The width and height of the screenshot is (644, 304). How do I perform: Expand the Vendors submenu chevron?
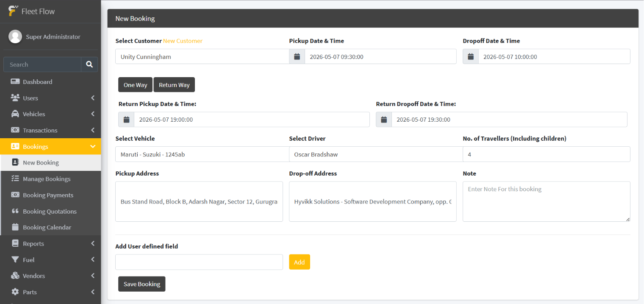pyautogui.click(x=93, y=276)
